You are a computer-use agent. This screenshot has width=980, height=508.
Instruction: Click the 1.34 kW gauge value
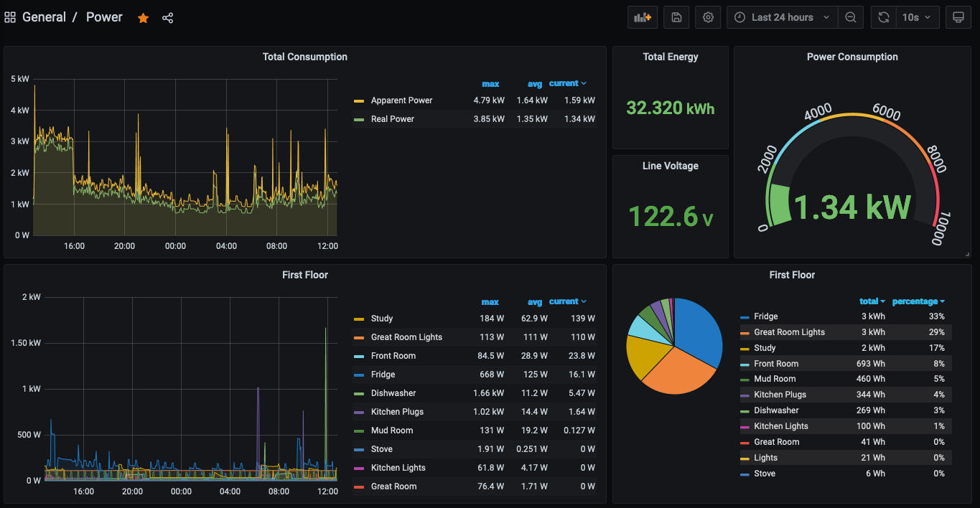[x=852, y=207]
